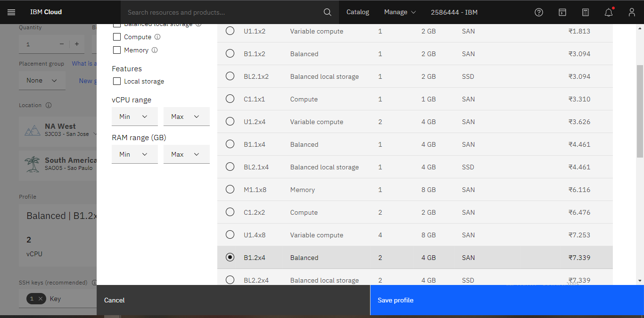Open the Catalog menu item
This screenshot has width=644, height=318.
[358, 12]
